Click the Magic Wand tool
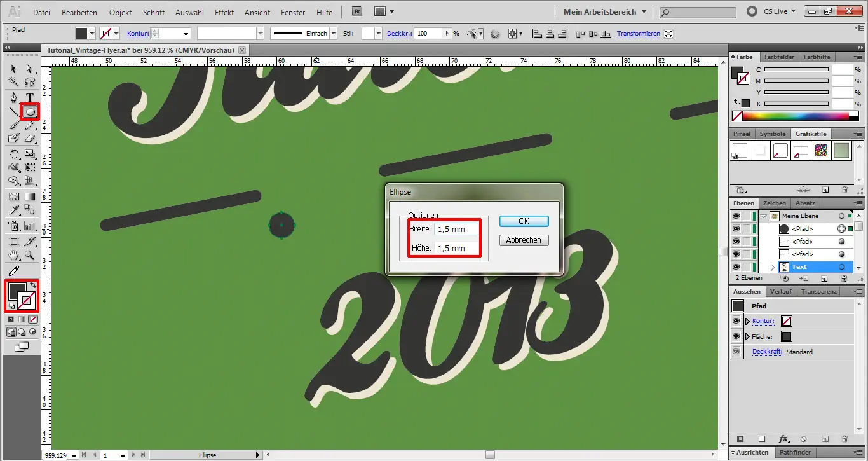 [x=14, y=82]
